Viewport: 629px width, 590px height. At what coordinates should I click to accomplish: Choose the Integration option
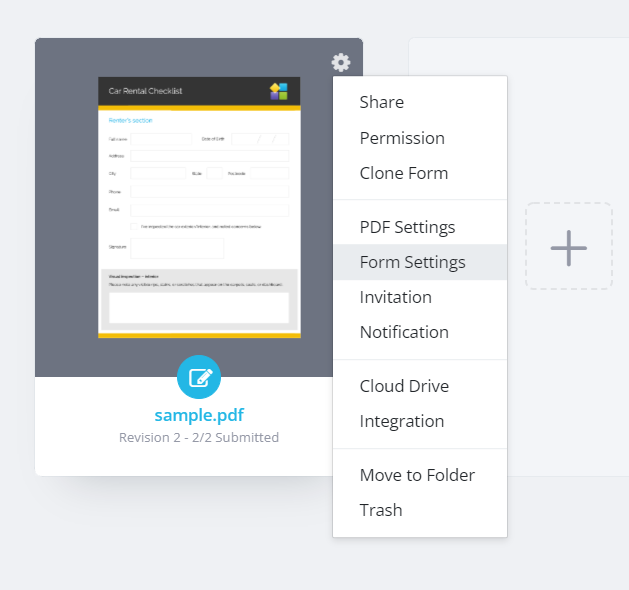402,421
